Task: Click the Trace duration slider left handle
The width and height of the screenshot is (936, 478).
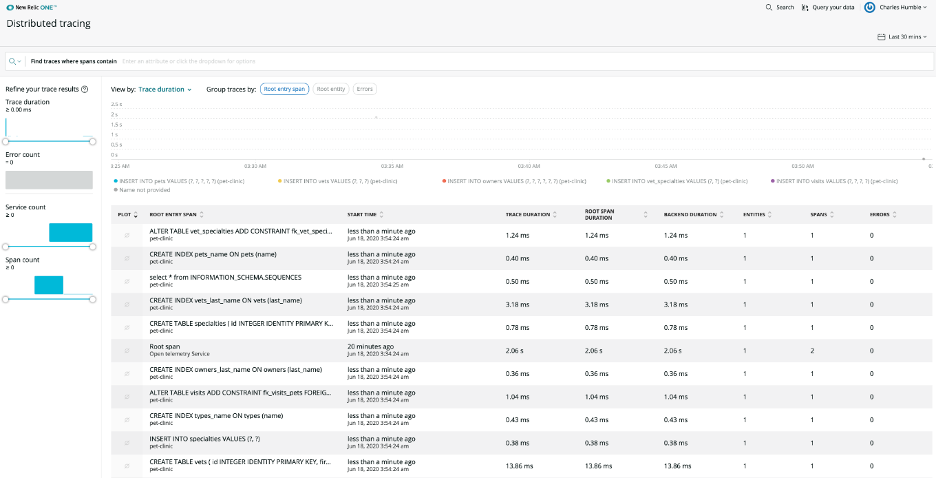Action: 5,141
